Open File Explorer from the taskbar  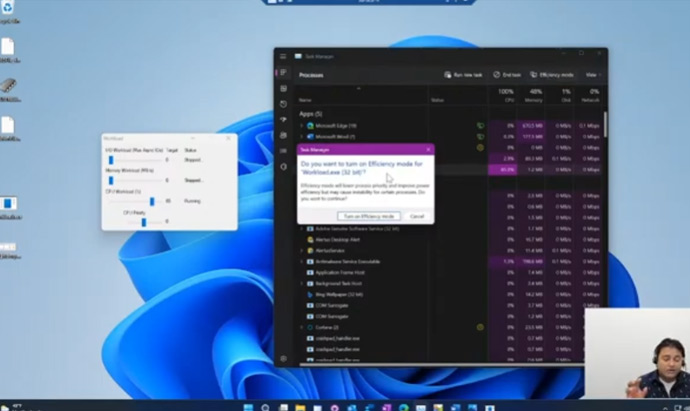click(x=300, y=407)
